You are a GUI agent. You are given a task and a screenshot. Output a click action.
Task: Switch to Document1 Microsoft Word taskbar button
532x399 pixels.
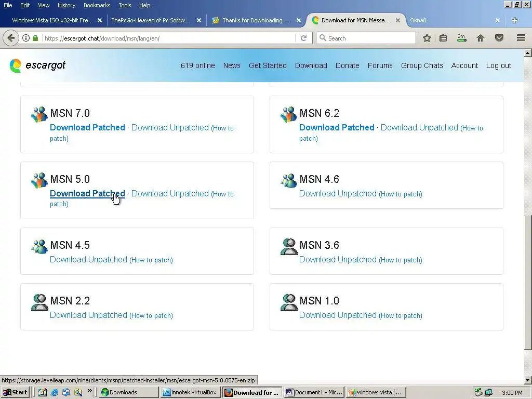[x=314, y=392]
